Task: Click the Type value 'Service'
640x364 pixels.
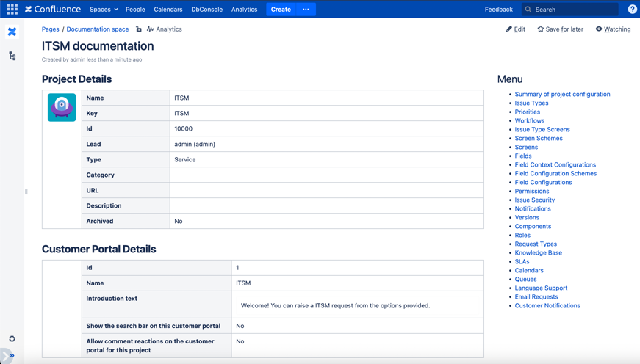Action: click(x=185, y=159)
